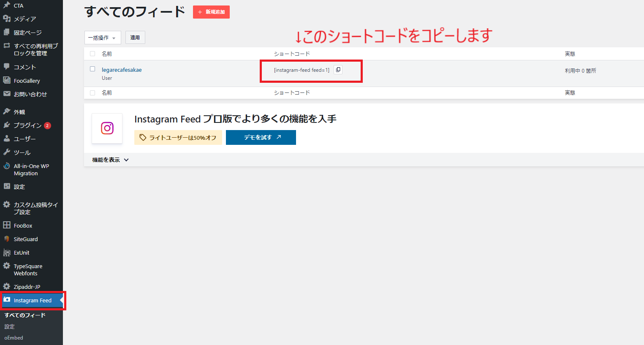Click the Zipaddr-JP gear icon
The width and height of the screenshot is (644, 345).
click(x=7, y=286)
